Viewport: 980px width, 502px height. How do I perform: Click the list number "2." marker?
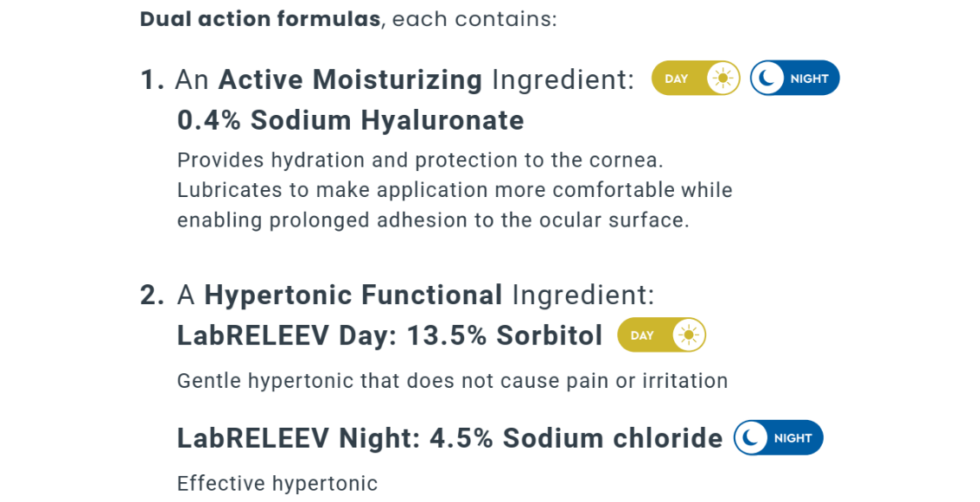pos(152,295)
